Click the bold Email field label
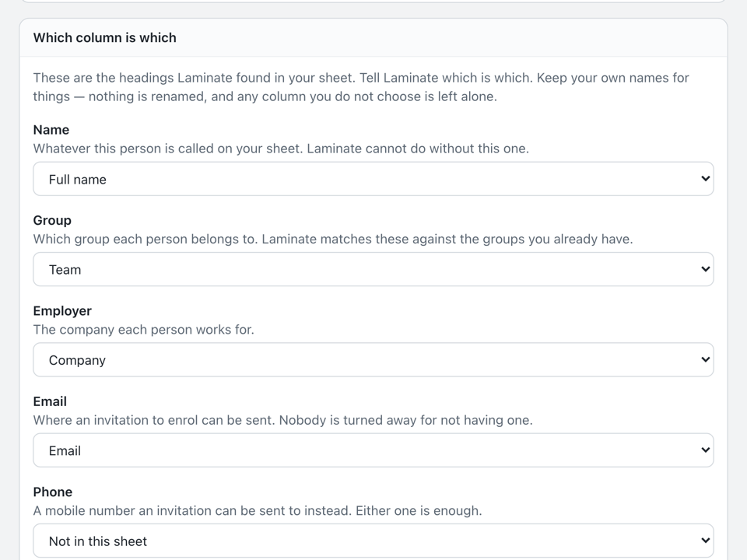Image resolution: width=747 pixels, height=560 pixels. (x=50, y=401)
